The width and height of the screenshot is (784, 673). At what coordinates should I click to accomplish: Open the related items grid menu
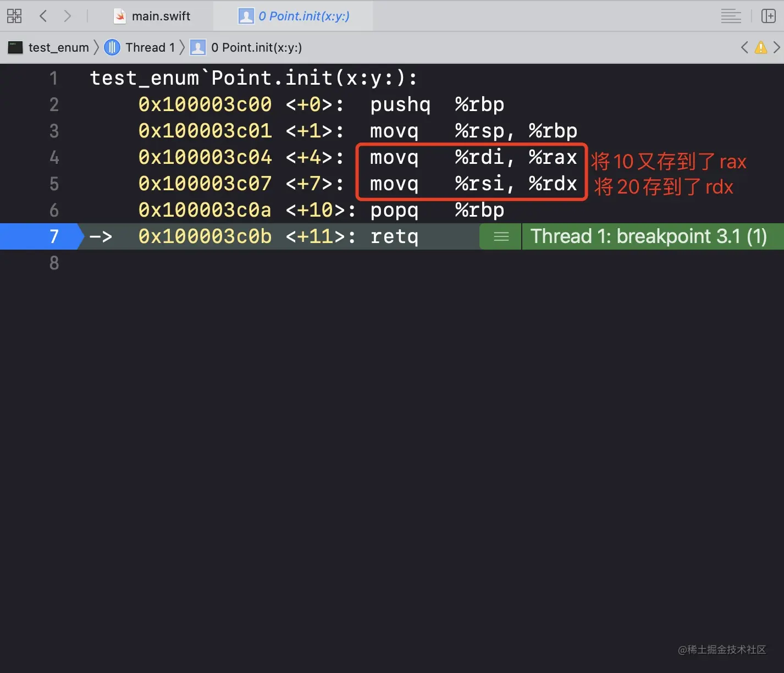[14, 16]
